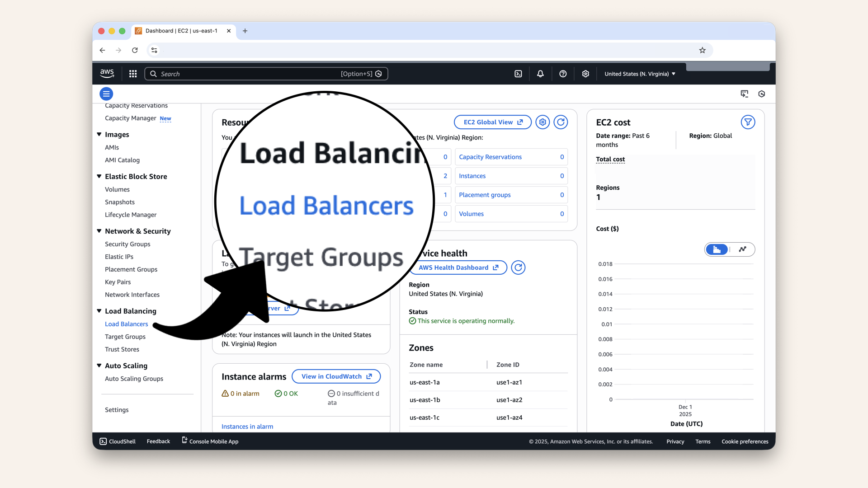This screenshot has height=488, width=868.
Task: Open EC2 Global View
Action: tap(492, 122)
